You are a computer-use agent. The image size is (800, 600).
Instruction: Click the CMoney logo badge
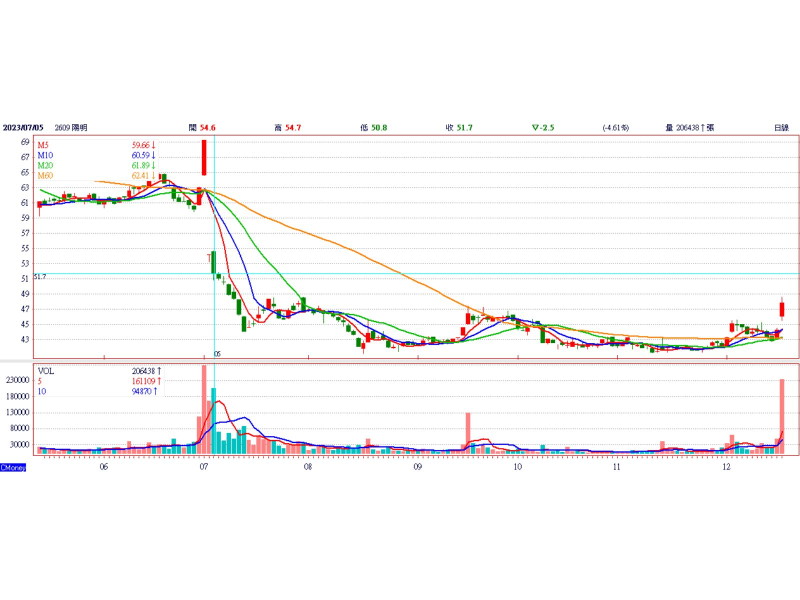tap(13, 467)
